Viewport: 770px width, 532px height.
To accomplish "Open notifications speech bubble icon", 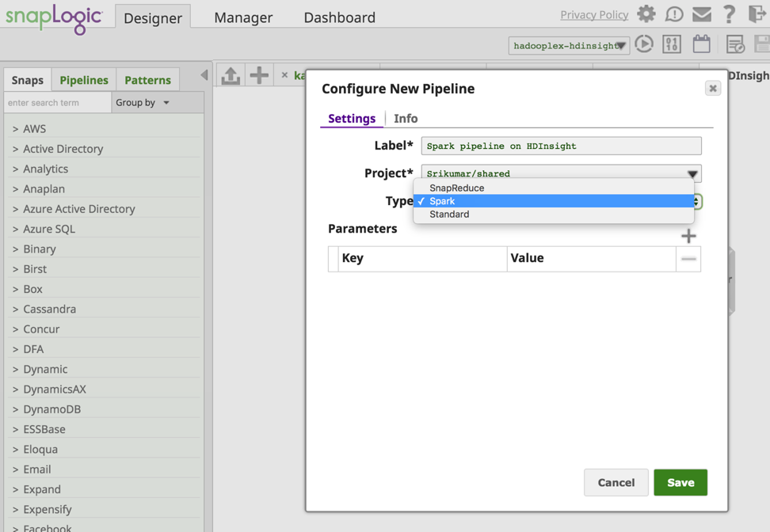I will pyautogui.click(x=673, y=14).
